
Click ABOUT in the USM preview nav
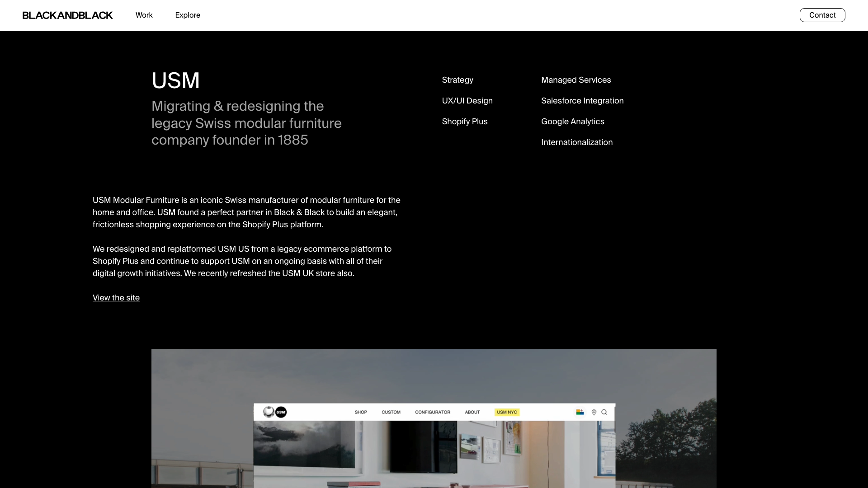[472, 412]
